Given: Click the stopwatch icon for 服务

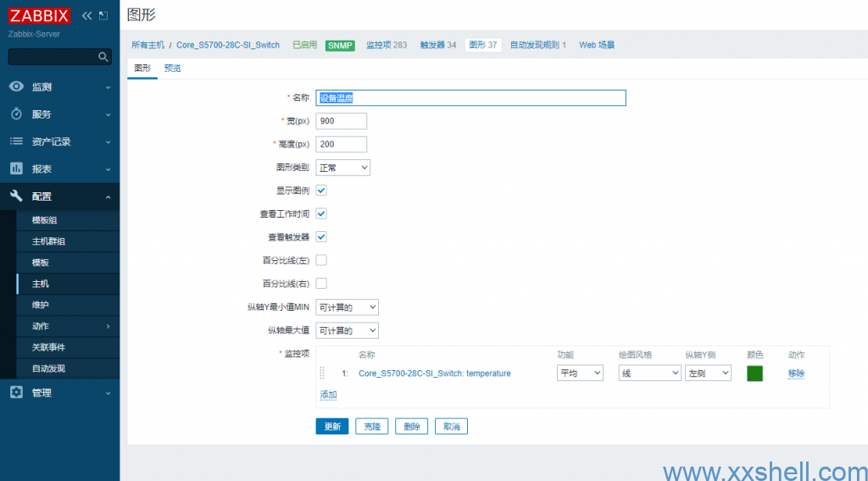Looking at the screenshot, I should coord(16,114).
